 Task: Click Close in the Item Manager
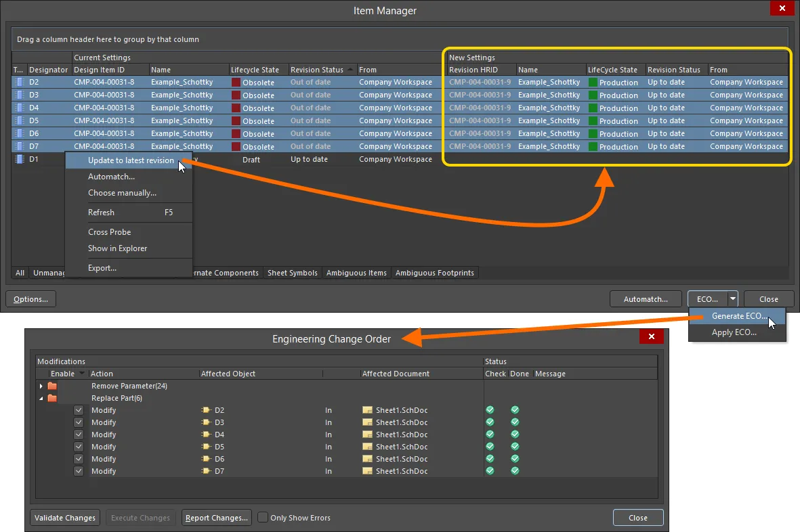769,299
